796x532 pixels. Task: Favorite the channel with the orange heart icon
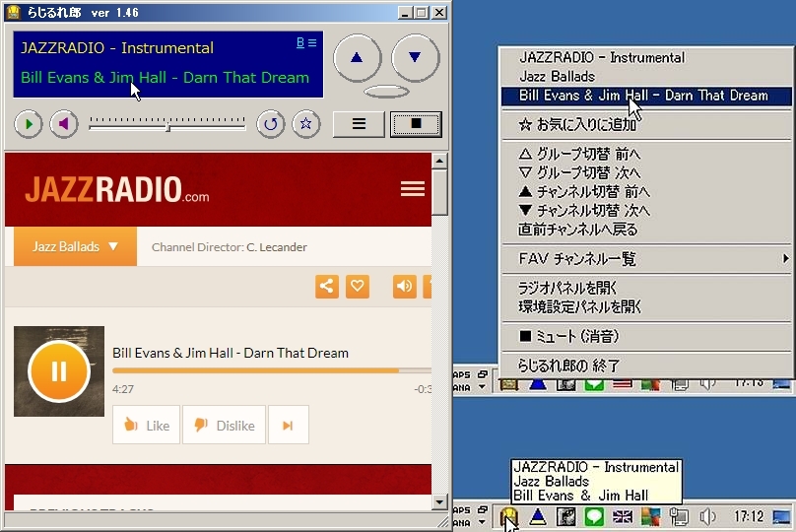358,287
